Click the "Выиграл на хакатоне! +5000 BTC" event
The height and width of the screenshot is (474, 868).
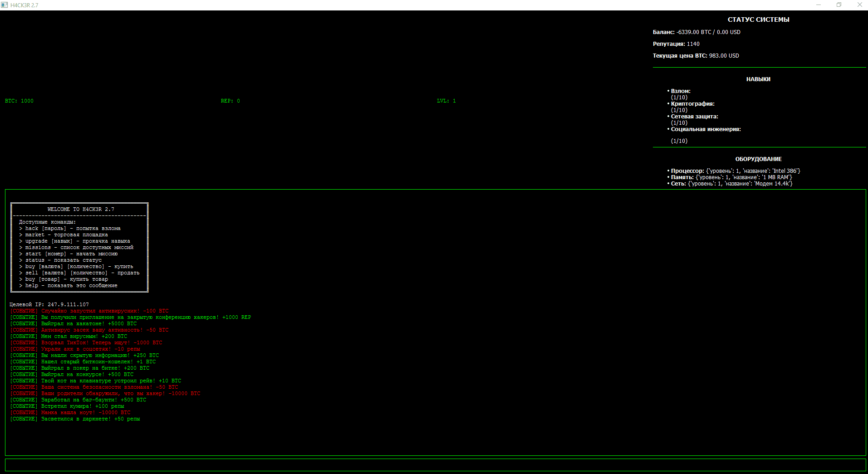click(73, 323)
